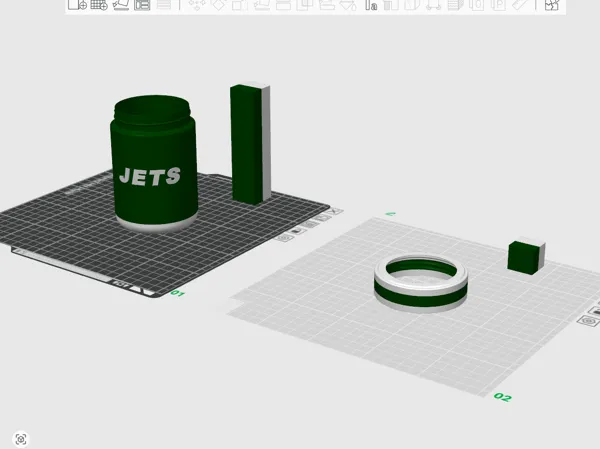
Task: Click the 01 plate number label
Action: pyautogui.click(x=177, y=293)
